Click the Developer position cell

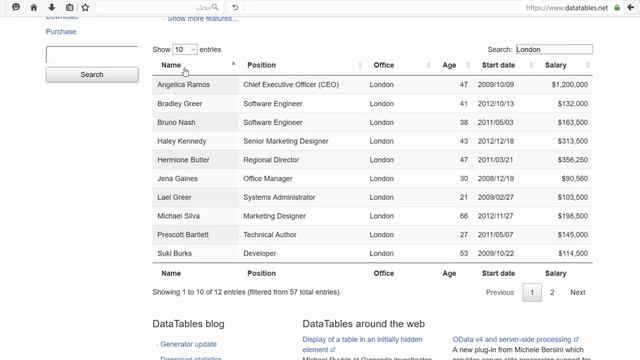pyautogui.click(x=301, y=253)
